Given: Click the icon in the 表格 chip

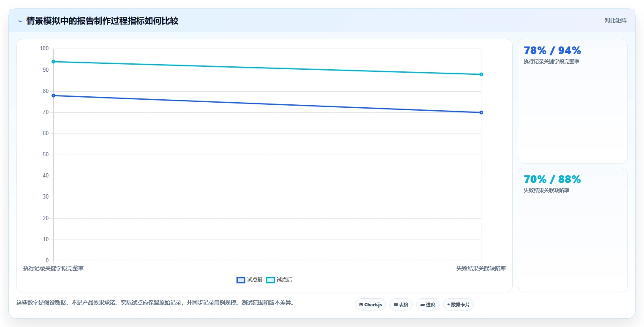Looking at the screenshot, I should [396, 305].
